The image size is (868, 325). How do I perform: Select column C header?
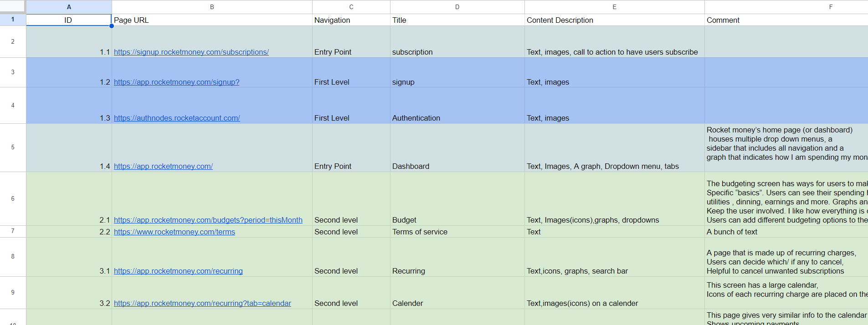(x=351, y=7)
